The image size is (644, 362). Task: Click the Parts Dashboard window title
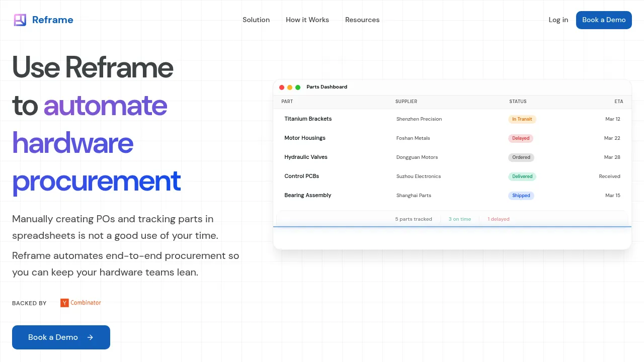[x=327, y=87]
